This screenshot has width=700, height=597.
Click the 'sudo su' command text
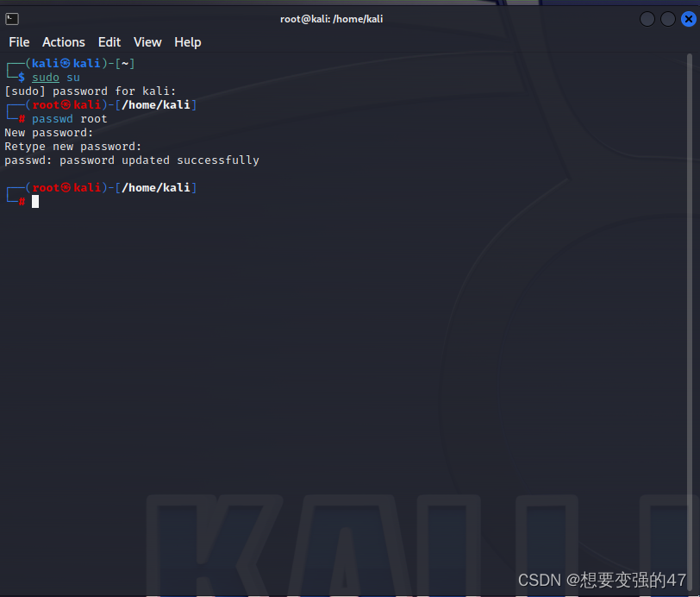pos(56,78)
